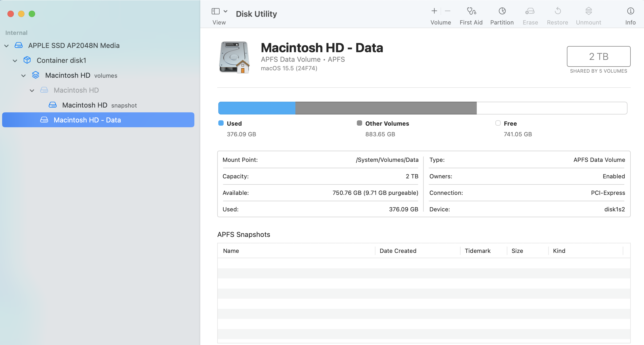
Task: Add a volume with the plus icon
Action: click(434, 11)
